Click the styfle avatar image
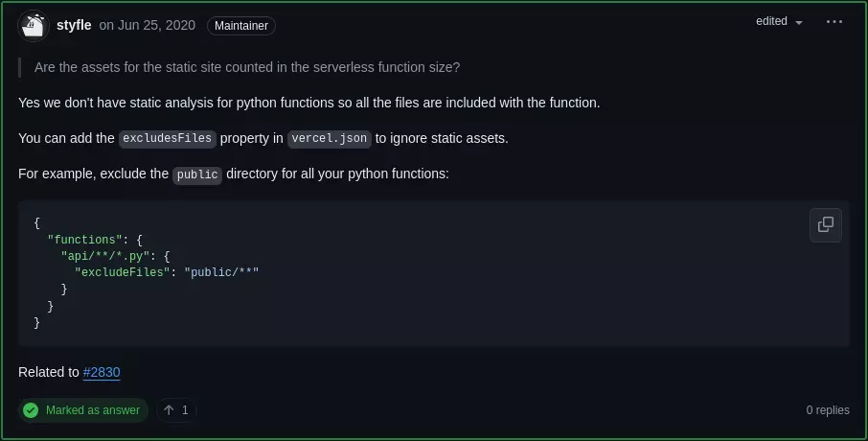The height and width of the screenshot is (441, 868). 34,26
